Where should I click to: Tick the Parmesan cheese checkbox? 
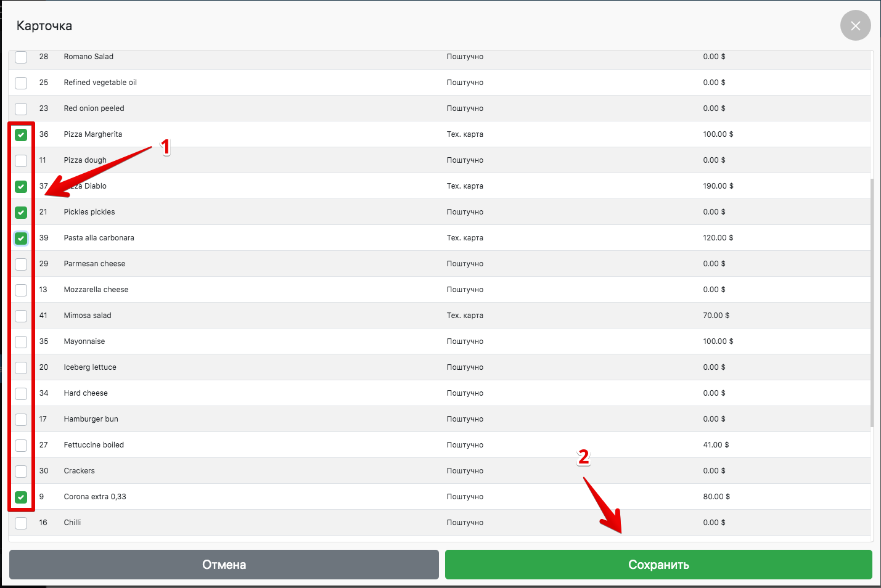coord(21,264)
